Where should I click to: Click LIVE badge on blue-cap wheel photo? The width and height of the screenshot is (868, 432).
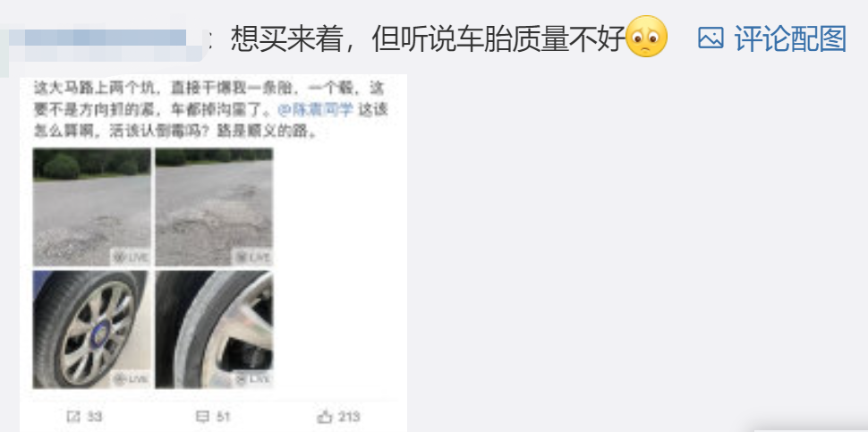point(131,379)
